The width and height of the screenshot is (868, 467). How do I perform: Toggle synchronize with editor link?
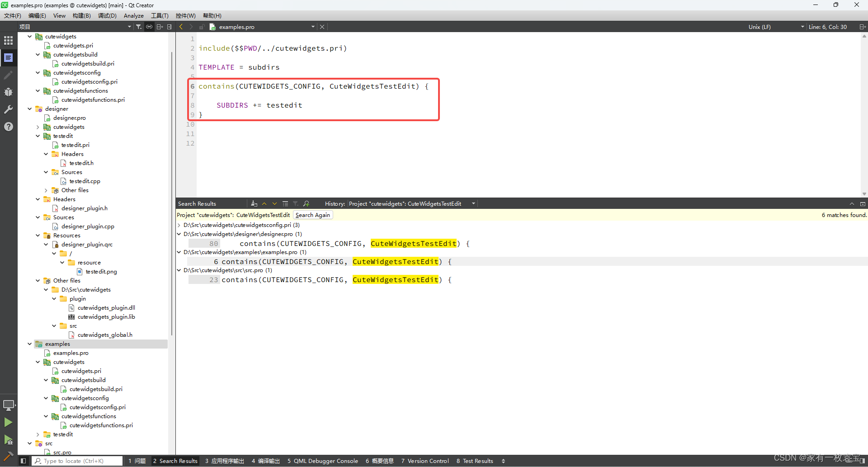(x=149, y=27)
